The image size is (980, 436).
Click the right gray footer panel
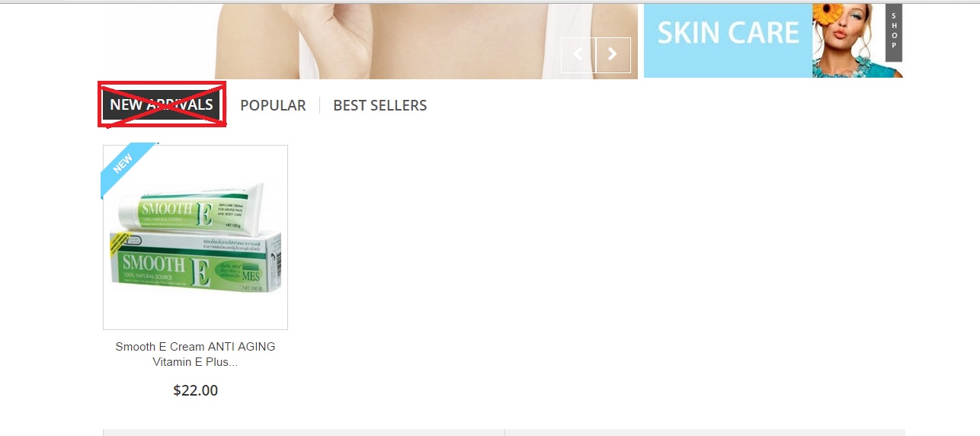coord(705,432)
